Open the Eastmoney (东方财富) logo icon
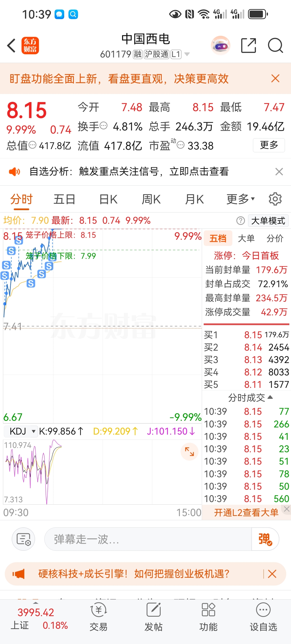Viewport: 291px width, 644px height. 30,46
